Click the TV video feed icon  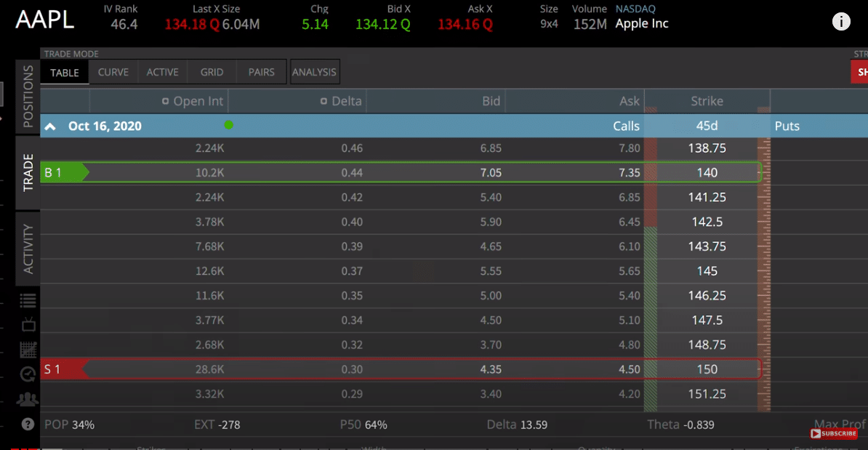[28, 324]
